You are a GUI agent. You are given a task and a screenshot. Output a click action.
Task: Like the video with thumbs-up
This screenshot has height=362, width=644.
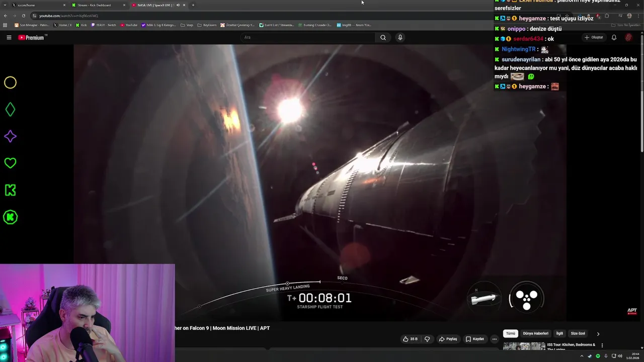tap(410, 339)
